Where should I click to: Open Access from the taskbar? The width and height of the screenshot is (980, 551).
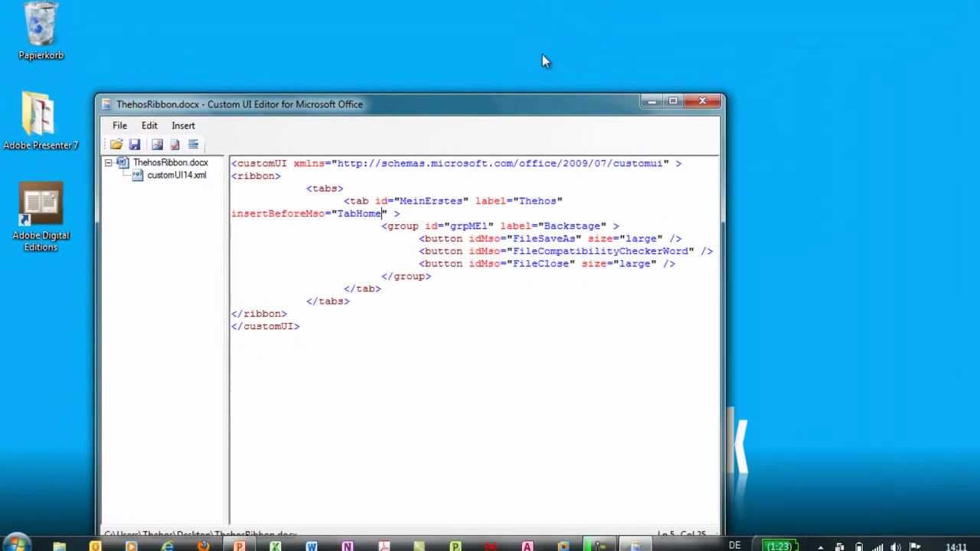point(527,546)
